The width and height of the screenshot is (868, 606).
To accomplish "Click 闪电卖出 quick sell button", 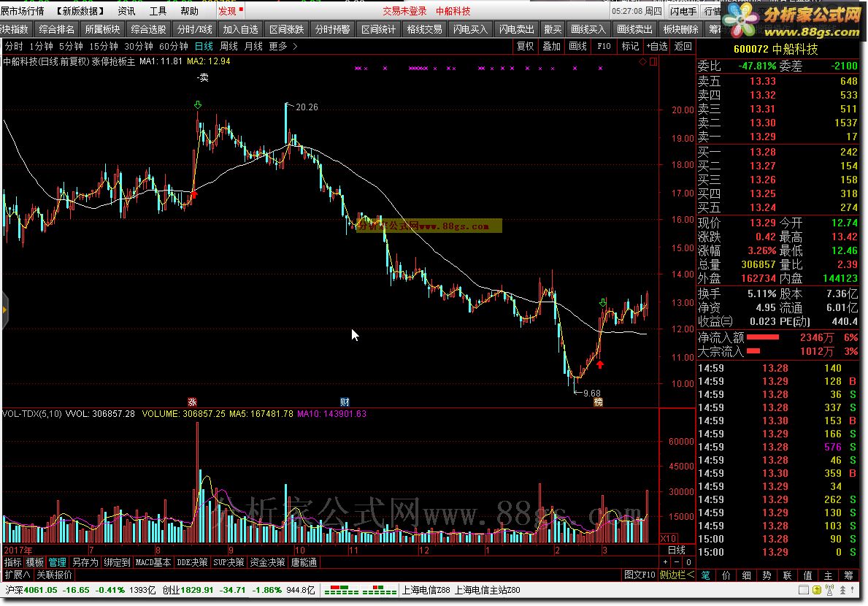I will tap(516, 29).
